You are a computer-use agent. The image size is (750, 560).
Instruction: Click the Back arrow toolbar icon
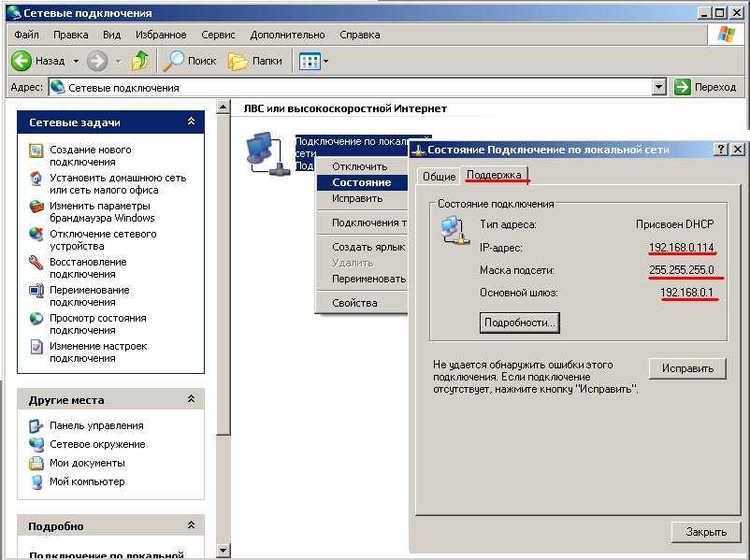[22, 61]
